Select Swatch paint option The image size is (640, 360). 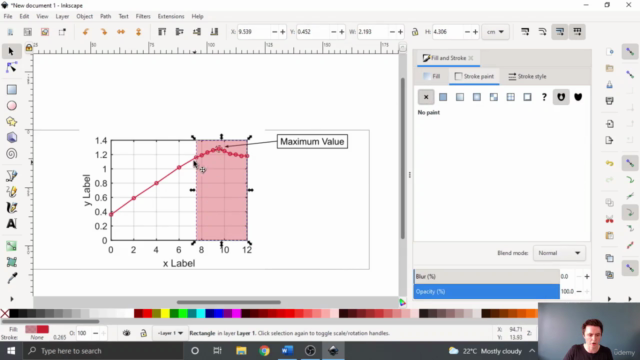pyautogui.click(x=527, y=97)
